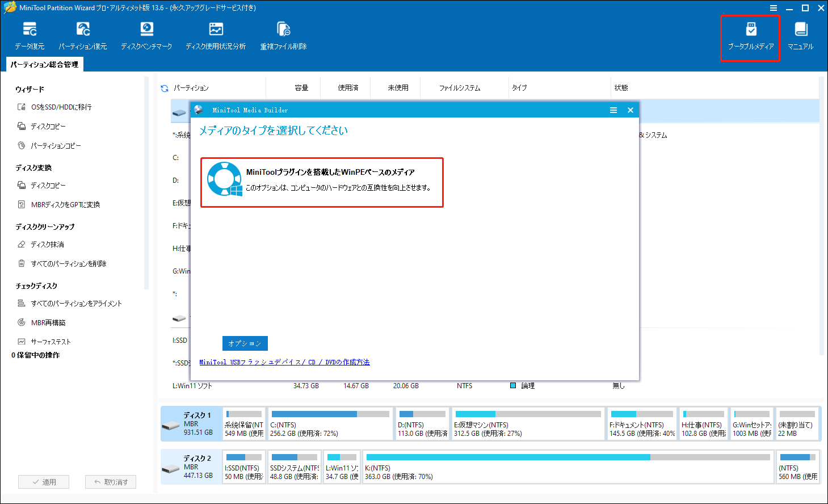Open the マニュアル manual
828x504 pixels.
[x=801, y=36]
